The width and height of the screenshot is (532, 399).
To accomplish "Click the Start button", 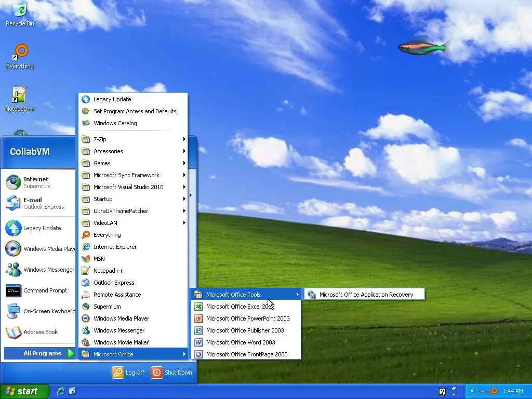I will point(24,391).
